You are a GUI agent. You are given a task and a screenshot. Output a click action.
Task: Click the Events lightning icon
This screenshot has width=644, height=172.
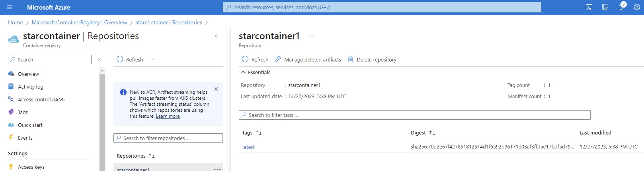tap(11, 138)
